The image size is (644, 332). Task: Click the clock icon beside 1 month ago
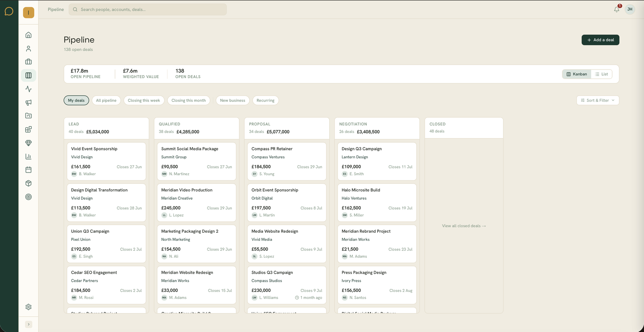297,298
